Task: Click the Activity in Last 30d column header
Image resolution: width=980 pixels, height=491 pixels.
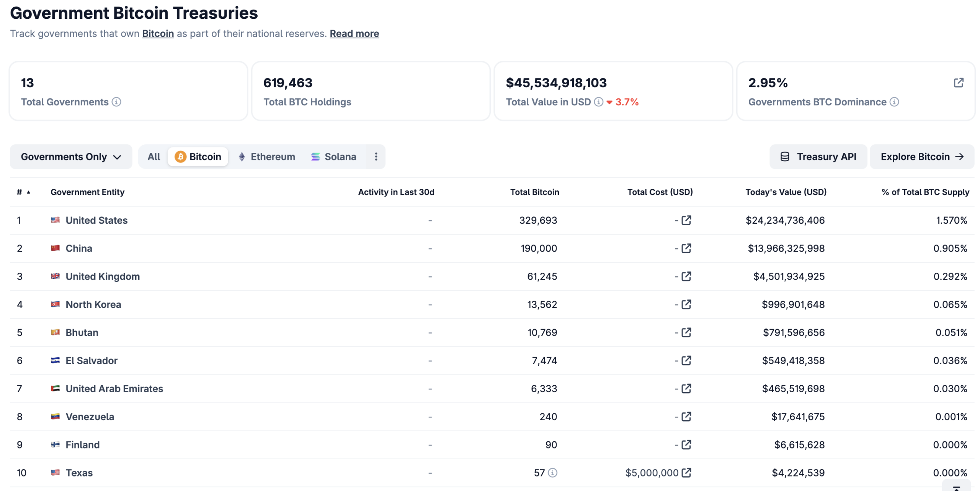Action: click(396, 192)
